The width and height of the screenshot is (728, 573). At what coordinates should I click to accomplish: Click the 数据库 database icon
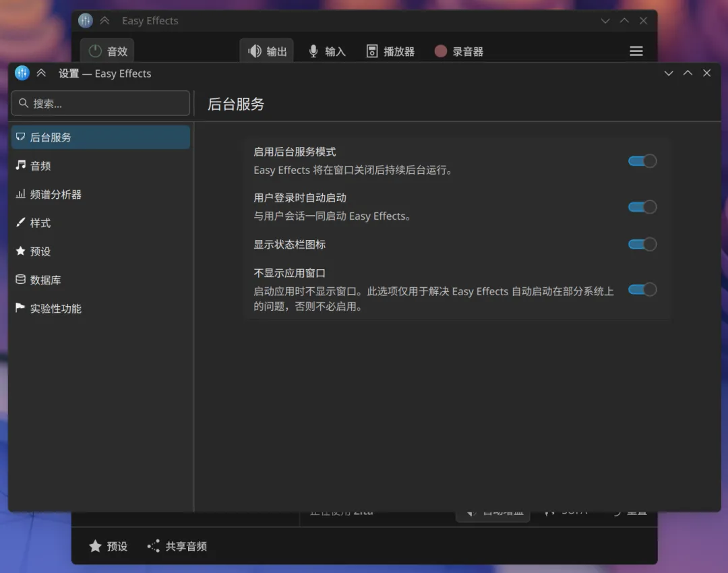pyautogui.click(x=20, y=280)
